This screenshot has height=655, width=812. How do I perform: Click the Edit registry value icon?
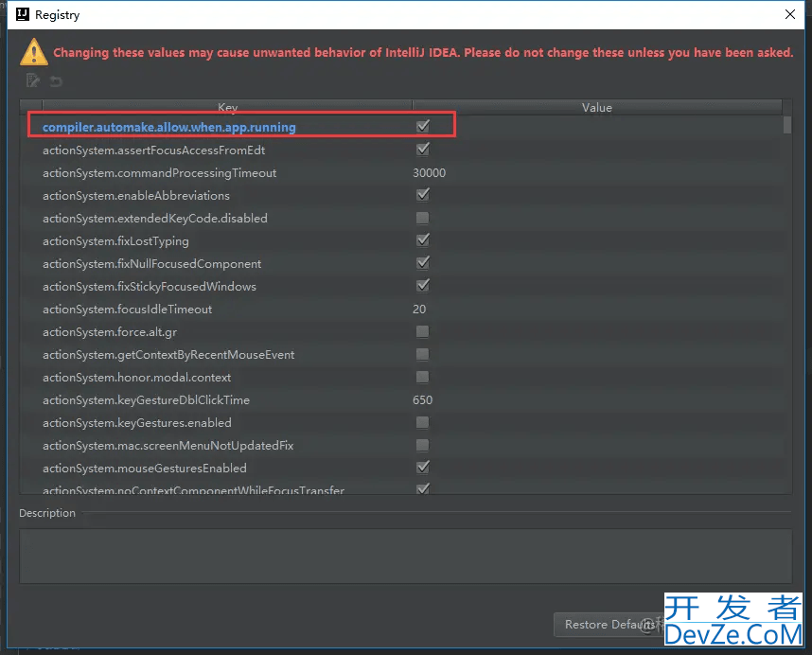[x=33, y=80]
